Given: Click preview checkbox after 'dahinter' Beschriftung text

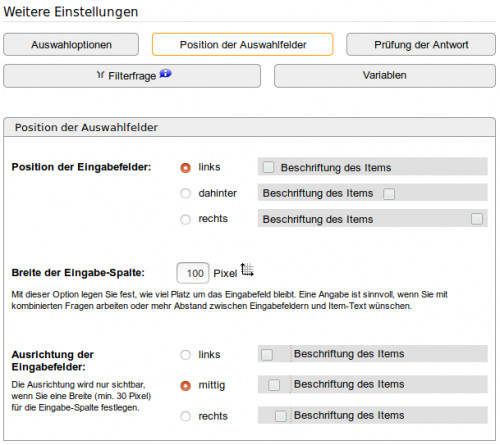Looking at the screenshot, I should (x=389, y=194).
